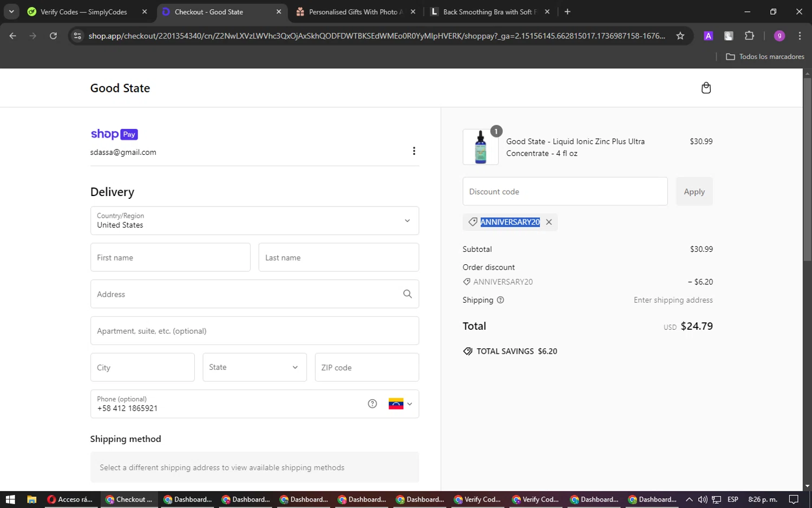Click the tag icon beside TOTAL SAVINGS
812x508 pixels.
tap(468, 351)
